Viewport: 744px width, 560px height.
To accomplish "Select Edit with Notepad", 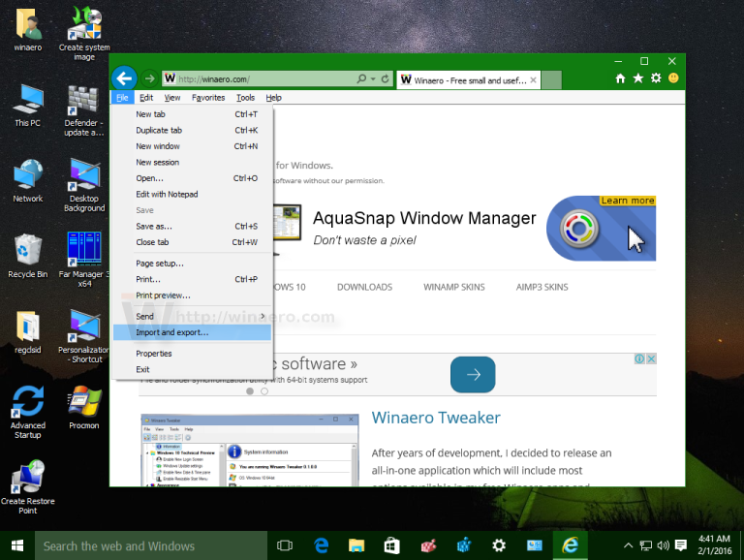I will point(192,194).
